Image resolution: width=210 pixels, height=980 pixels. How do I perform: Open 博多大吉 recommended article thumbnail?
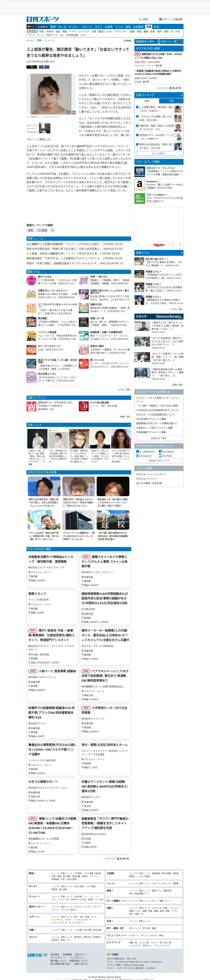pos(44,486)
